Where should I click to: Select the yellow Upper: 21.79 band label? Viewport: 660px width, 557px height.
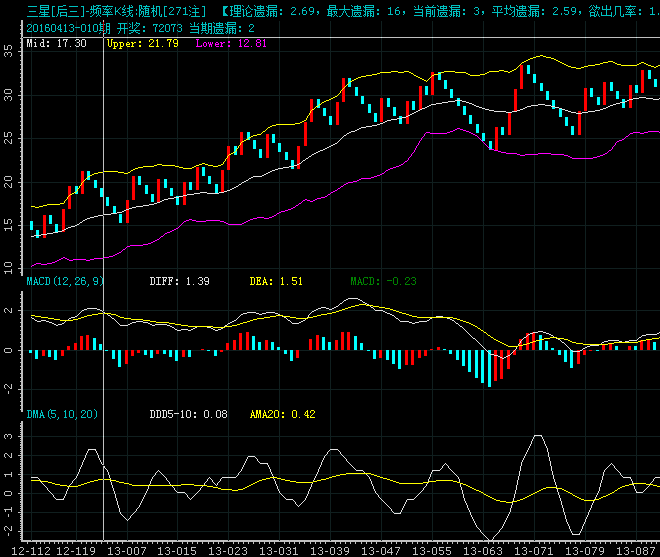142,44
